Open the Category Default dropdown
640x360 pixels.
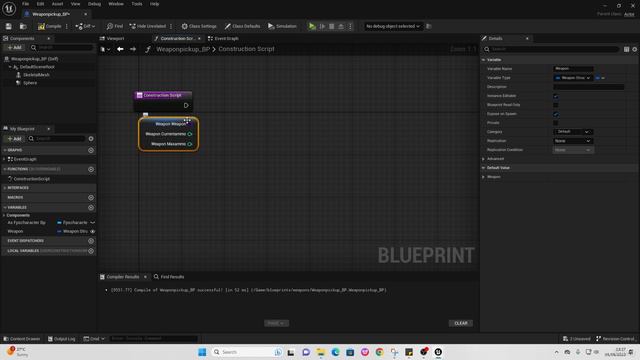pos(573,132)
